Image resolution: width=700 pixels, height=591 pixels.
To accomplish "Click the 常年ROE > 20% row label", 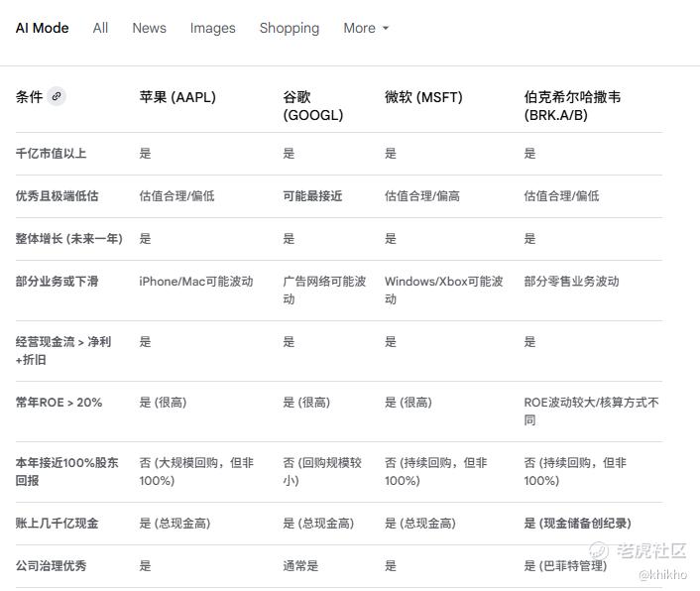I will pos(58,403).
